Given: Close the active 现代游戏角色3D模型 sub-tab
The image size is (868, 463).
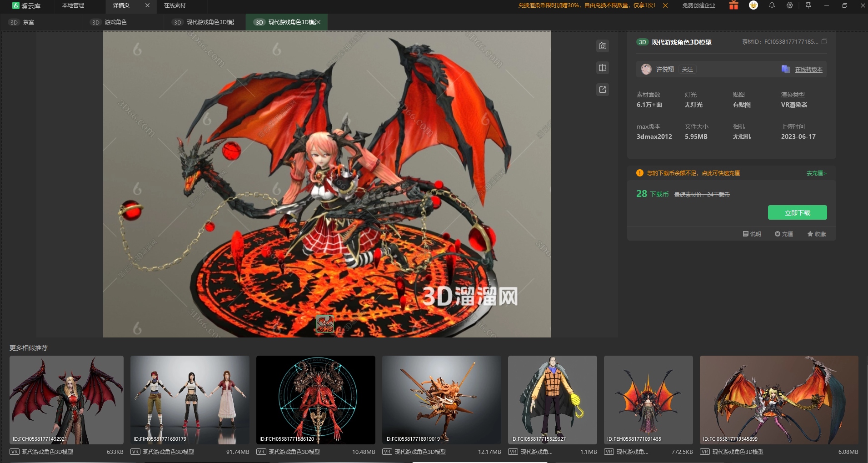Looking at the screenshot, I should tap(319, 22).
